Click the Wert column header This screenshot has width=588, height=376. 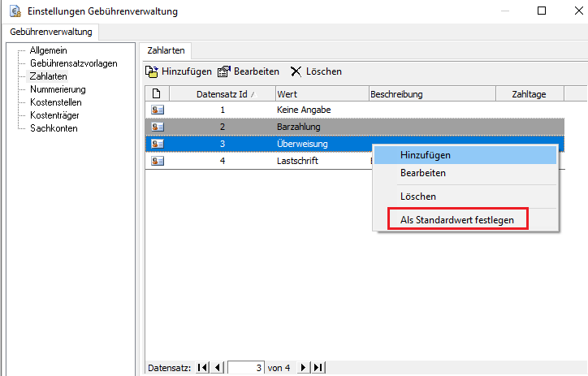click(x=321, y=94)
